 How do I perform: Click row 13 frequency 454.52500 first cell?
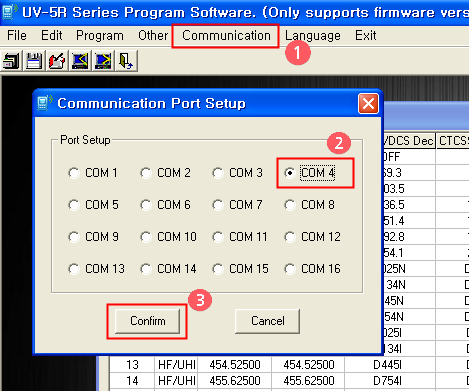point(235,365)
